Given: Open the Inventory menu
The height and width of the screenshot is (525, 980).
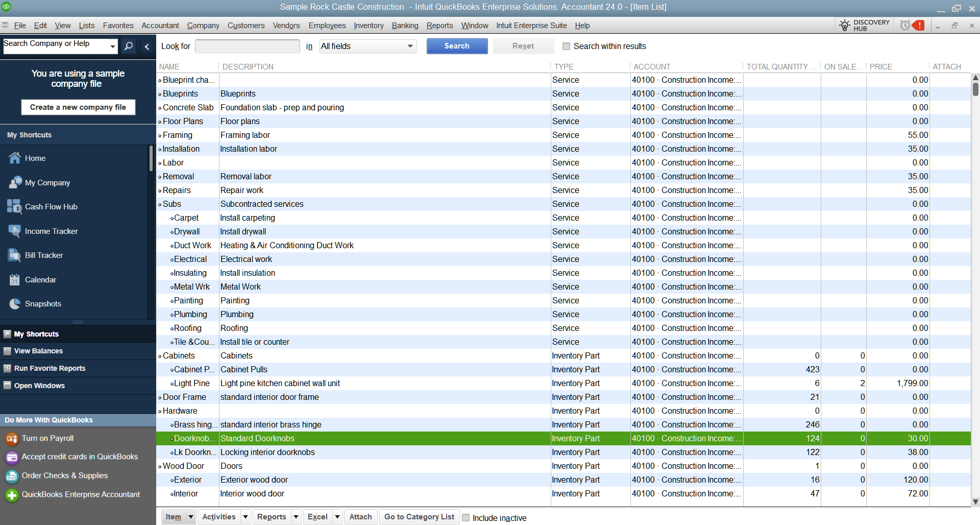Looking at the screenshot, I should [369, 26].
